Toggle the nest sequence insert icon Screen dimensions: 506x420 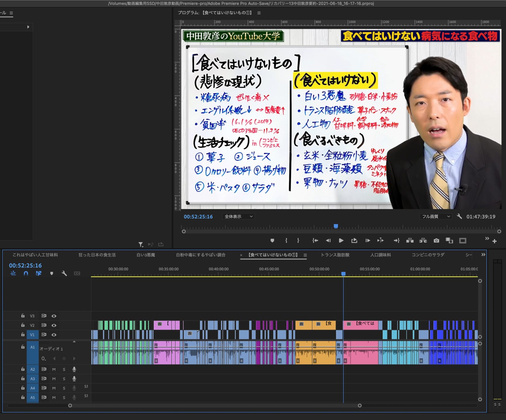[13, 273]
